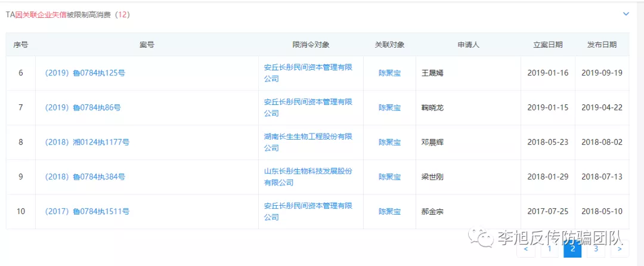The height and width of the screenshot is (266, 644).
Task: Go to next page arrow
Action: [620, 248]
